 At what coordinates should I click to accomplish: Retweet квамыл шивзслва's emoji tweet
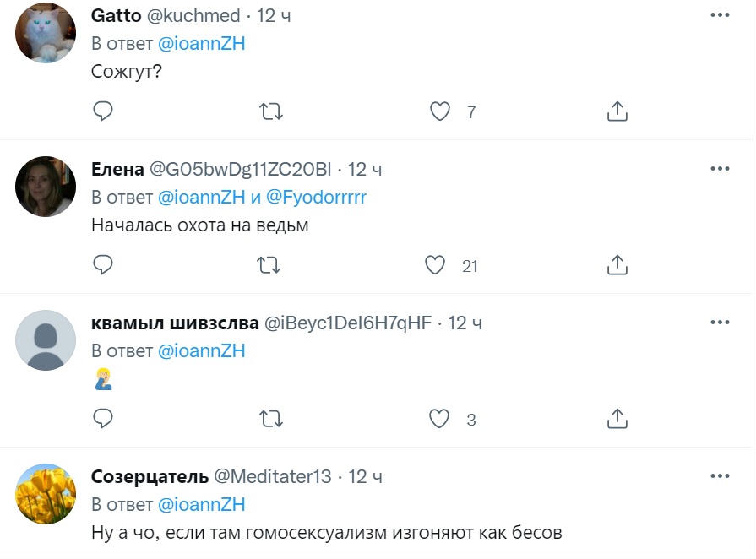[x=270, y=418]
